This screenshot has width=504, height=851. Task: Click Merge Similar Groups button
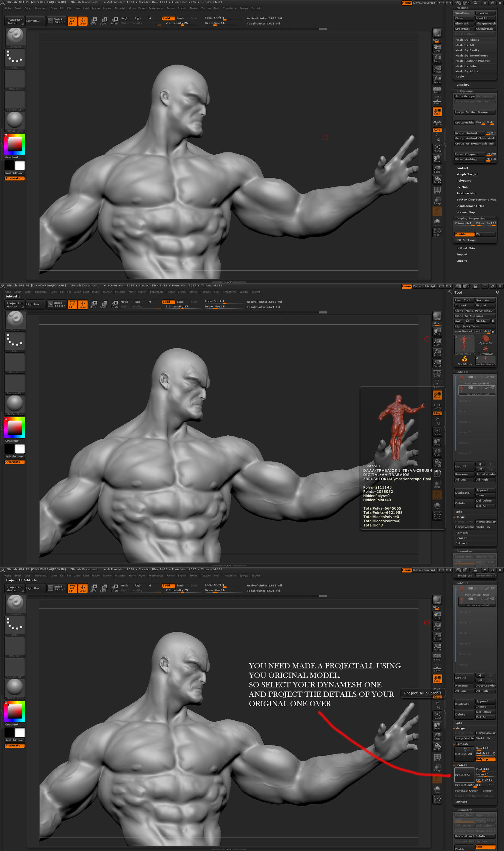click(475, 112)
